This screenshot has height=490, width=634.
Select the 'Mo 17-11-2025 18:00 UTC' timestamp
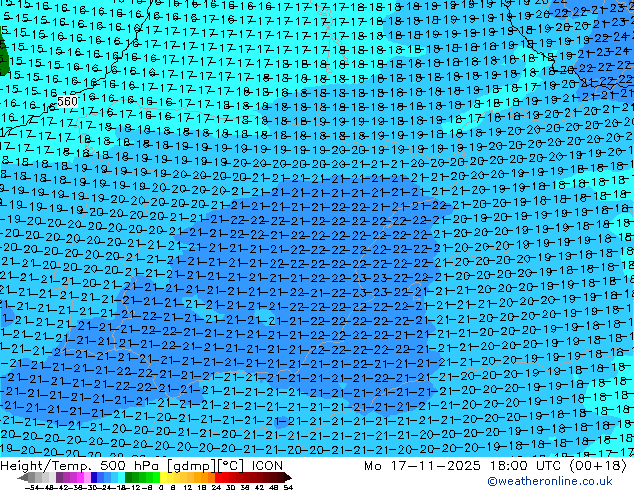(x=463, y=466)
